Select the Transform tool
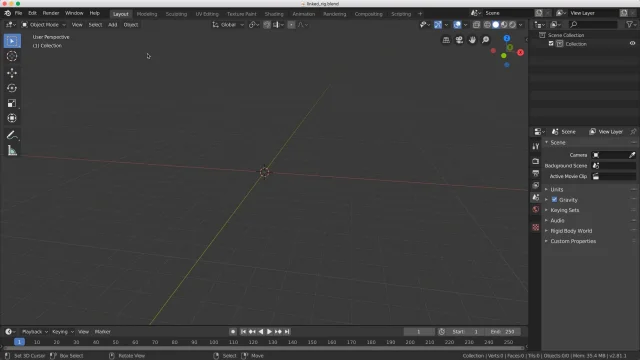This screenshot has height=360, width=640. tap(12, 118)
